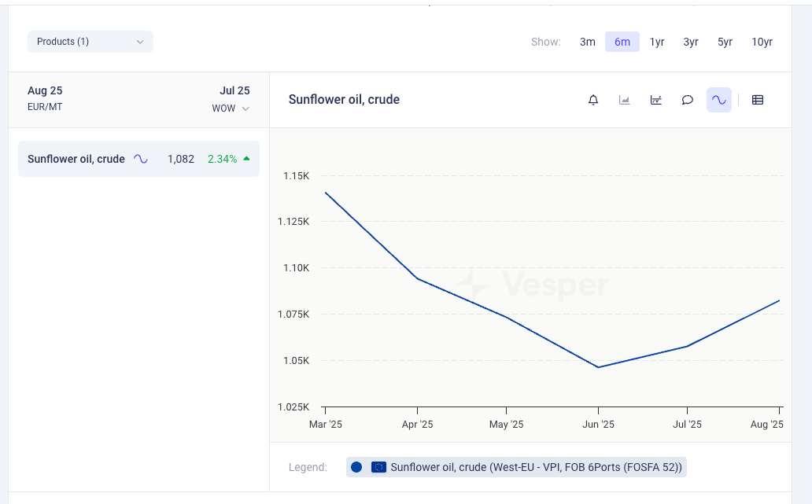Click the bell alert icon

[x=593, y=100]
